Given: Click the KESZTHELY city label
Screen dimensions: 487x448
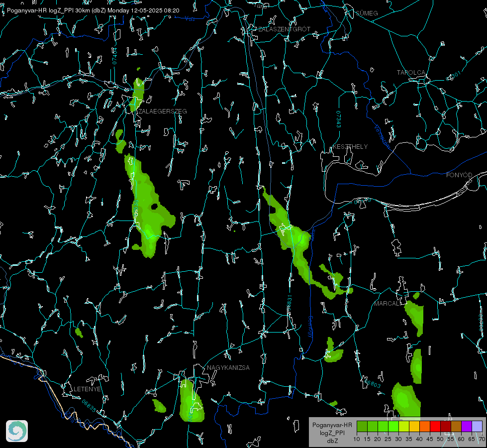Looking at the screenshot, I should coord(350,146).
